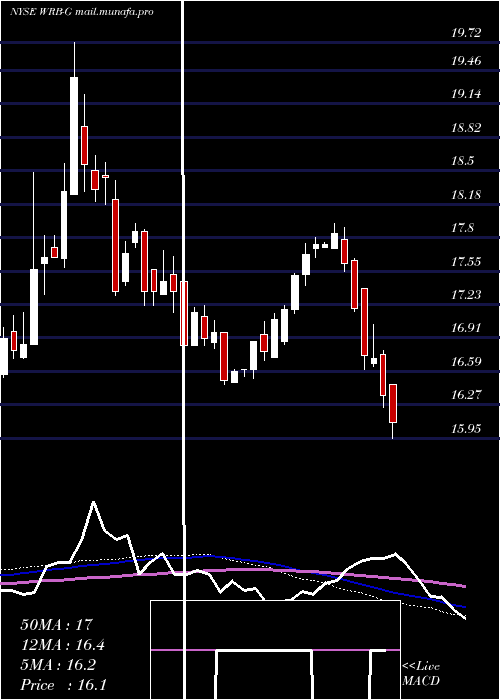Viewport: 500px width, 700px height.
Task: Click the 17.23 price axis label
Action: (x=466, y=295)
